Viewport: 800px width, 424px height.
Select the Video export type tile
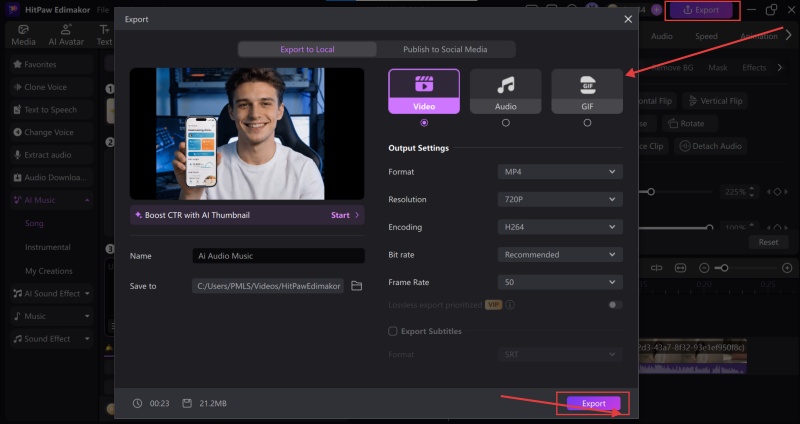click(424, 91)
